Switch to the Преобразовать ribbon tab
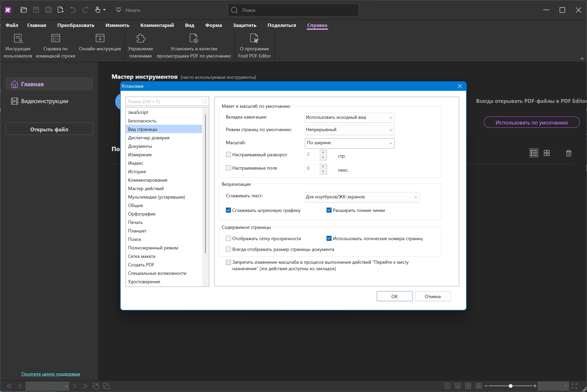 pyautogui.click(x=76, y=25)
